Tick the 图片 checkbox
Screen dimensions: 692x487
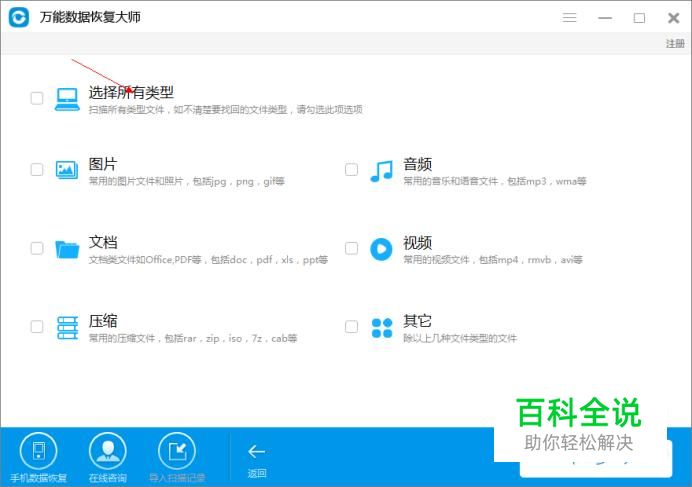(37, 170)
